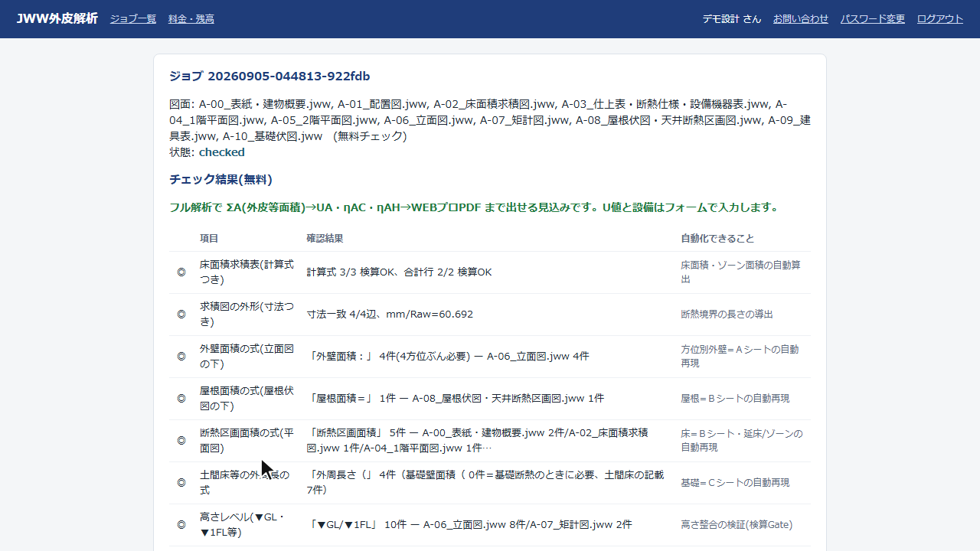Click the 床面積求積表(計算式つき) item label
This screenshot has height=551, width=980.
coord(247,272)
